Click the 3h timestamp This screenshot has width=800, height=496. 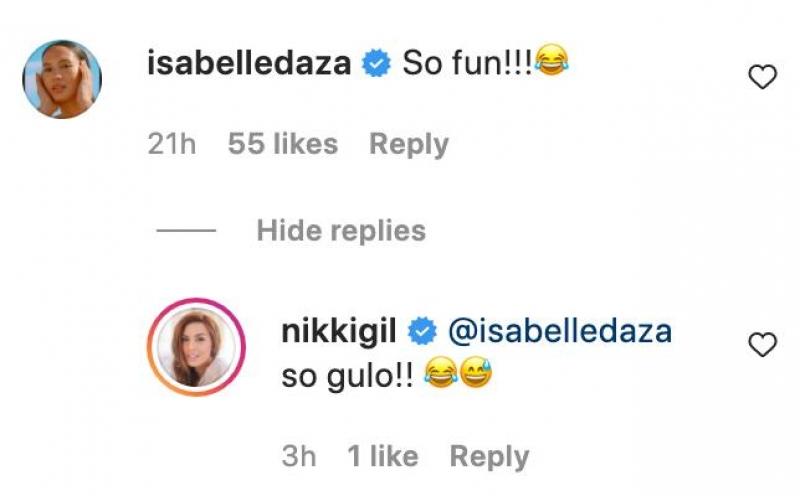pos(300,457)
